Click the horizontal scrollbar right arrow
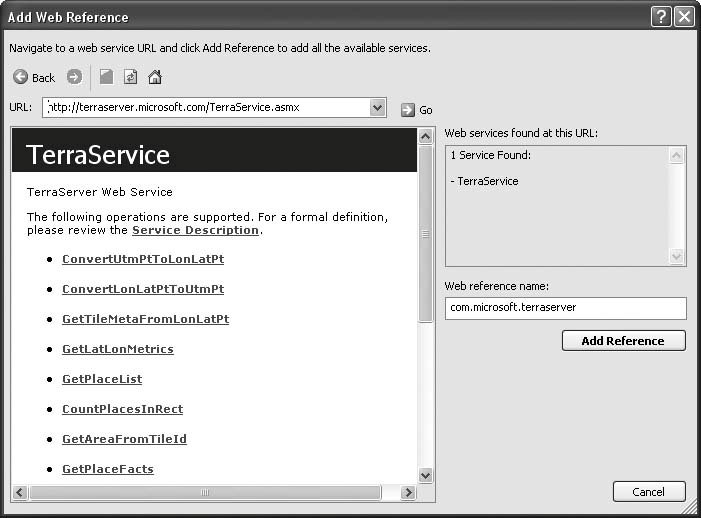Viewport: 701px width, 518px height. tap(408, 493)
